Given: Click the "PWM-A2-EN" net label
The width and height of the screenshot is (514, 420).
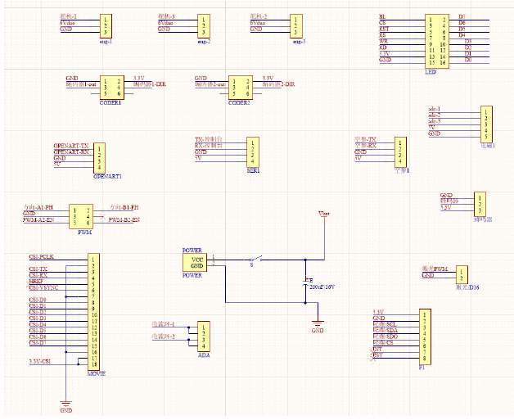Looking at the screenshot, I should click(x=38, y=219).
